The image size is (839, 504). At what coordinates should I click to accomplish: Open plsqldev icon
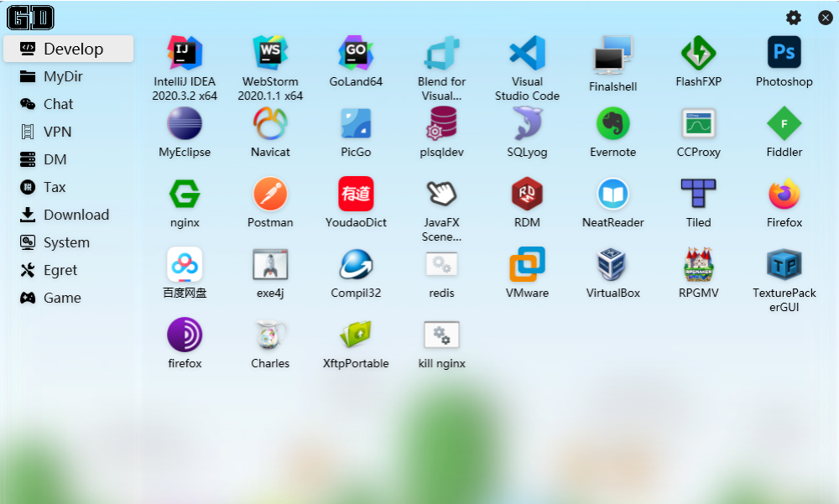tap(441, 123)
